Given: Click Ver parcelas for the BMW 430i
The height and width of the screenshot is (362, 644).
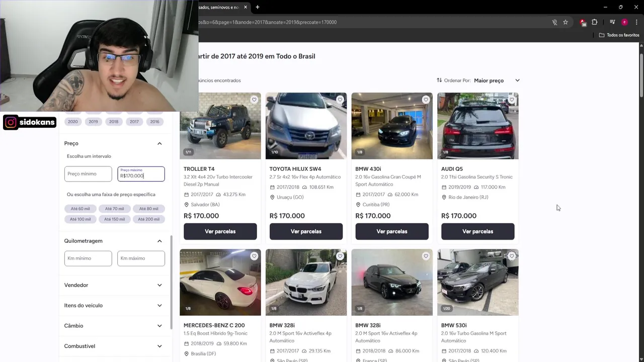Looking at the screenshot, I should (x=392, y=231).
